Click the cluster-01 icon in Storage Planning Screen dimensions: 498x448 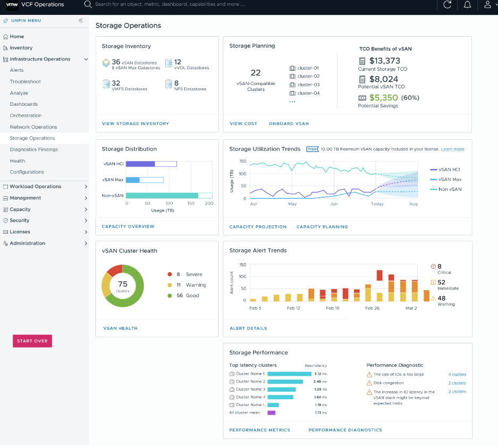click(292, 68)
